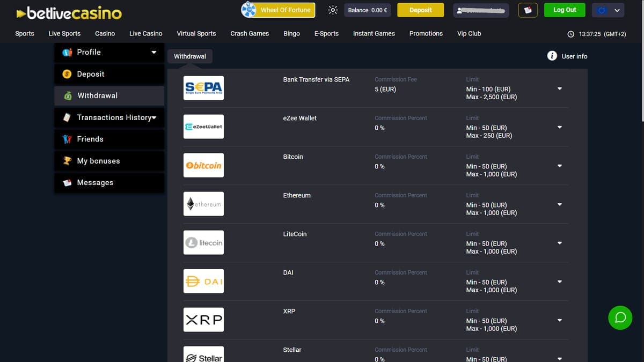644x362 pixels.
Task: Open the user account profile button
Action: click(481, 10)
